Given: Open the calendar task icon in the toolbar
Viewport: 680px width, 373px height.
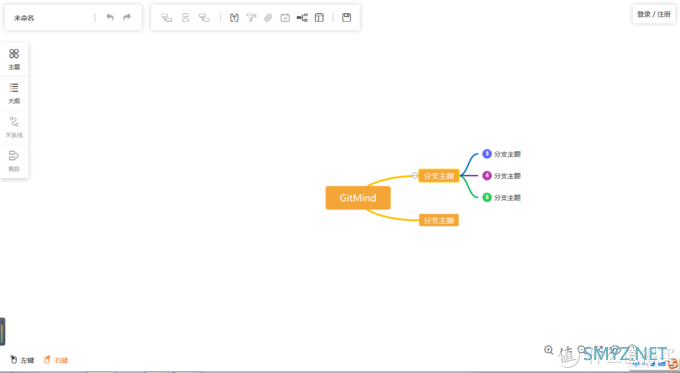Looking at the screenshot, I should (x=285, y=18).
